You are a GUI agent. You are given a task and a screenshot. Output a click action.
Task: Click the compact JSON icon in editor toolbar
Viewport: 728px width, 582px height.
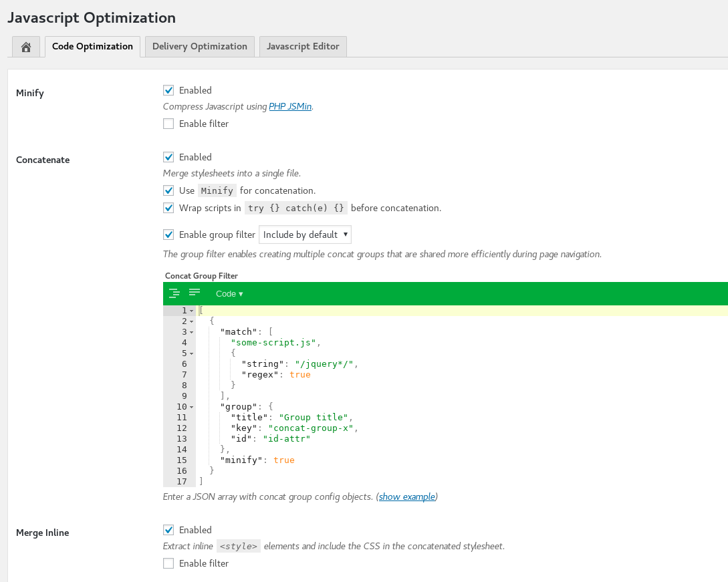point(195,293)
